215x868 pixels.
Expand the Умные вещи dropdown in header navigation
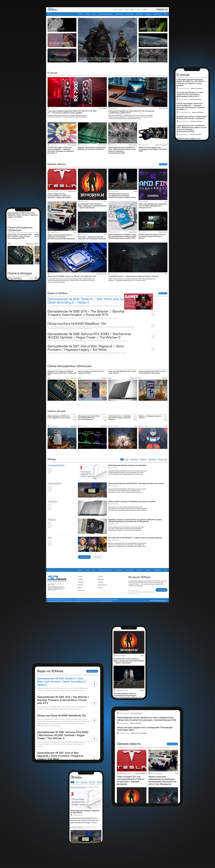click(130, 14)
